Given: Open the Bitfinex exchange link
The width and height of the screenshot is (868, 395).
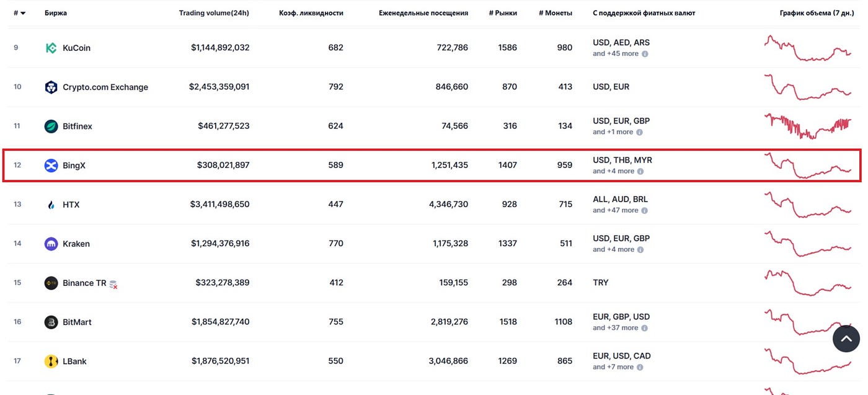Looking at the screenshot, I should (x=77, y=126).
